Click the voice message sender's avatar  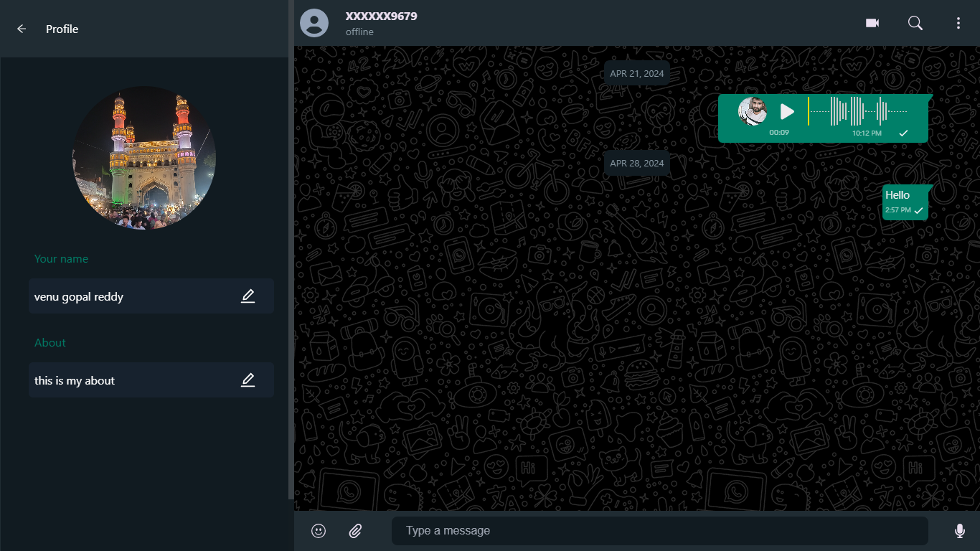click(752, 112)
